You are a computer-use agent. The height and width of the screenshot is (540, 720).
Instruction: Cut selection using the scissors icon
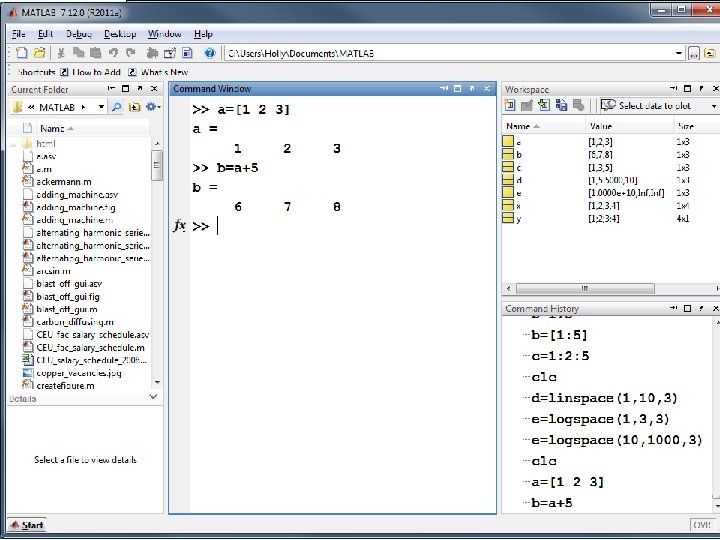tap(60, 53)
